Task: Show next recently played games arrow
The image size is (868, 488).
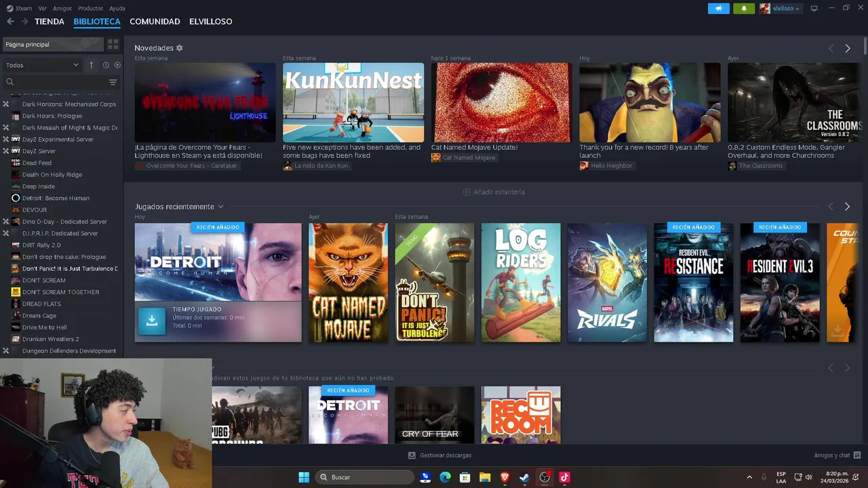Action: click(x=847, y=206)
